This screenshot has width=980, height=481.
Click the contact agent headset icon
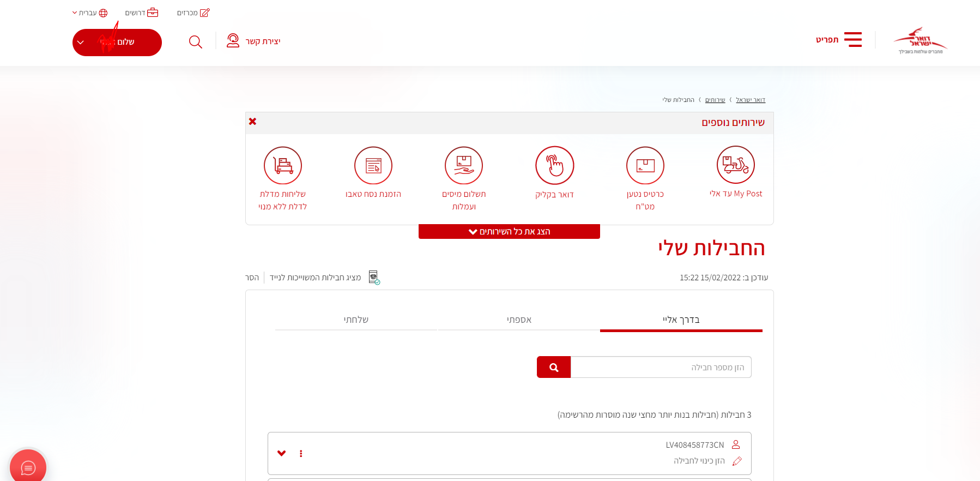[x=233, y=41]
